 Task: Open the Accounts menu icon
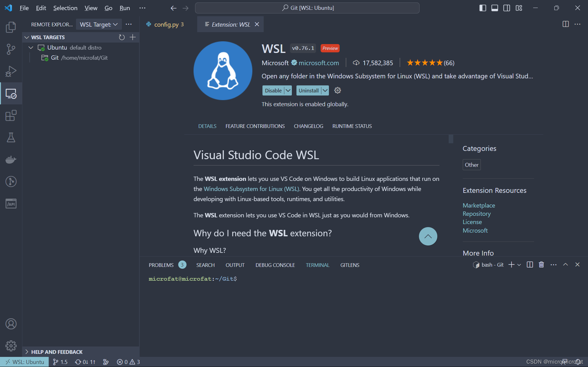tap(11, 324)
